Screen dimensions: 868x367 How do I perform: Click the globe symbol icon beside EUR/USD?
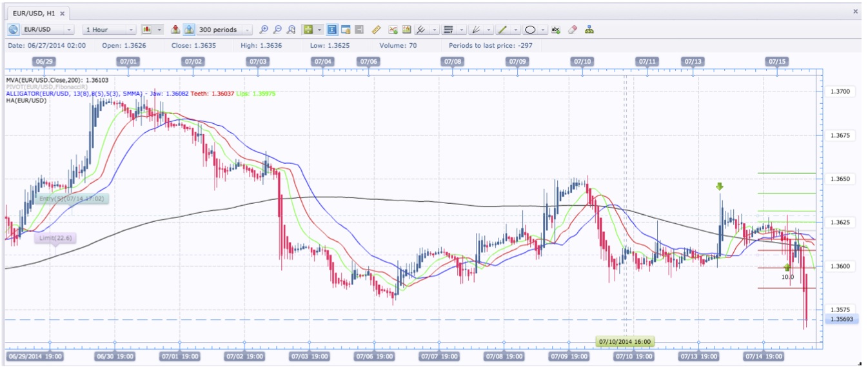14,30
